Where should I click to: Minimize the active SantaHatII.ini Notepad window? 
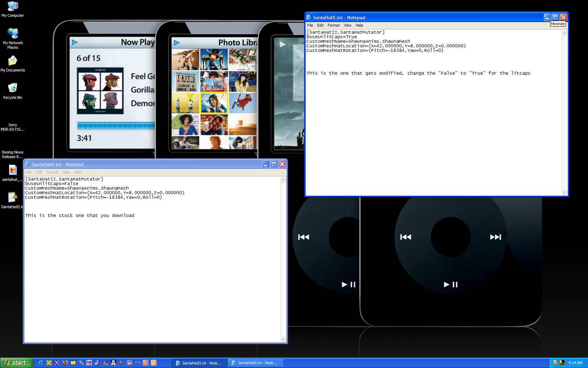[547, 17]
